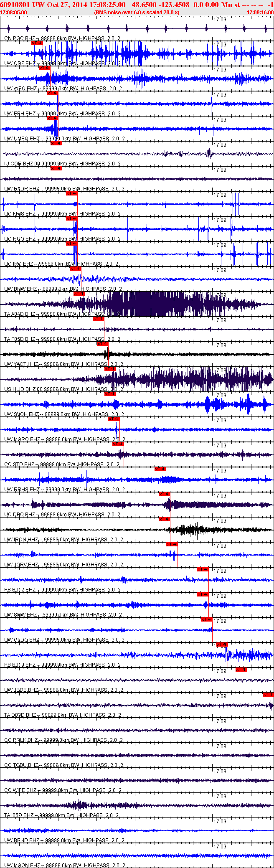Screen dimensions: 274x868
Task: Click the red pick marker on UW CDF trace
Action: [37, 43]
